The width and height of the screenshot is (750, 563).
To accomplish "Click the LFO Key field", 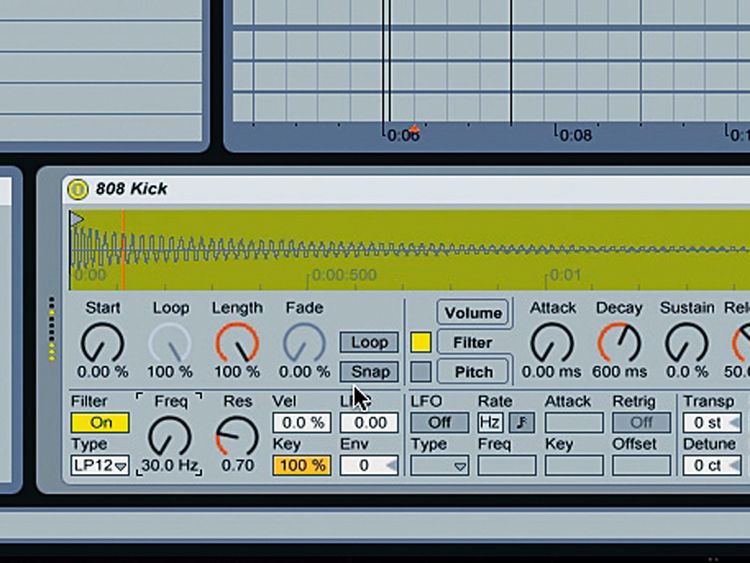I will tap(574, 465).
